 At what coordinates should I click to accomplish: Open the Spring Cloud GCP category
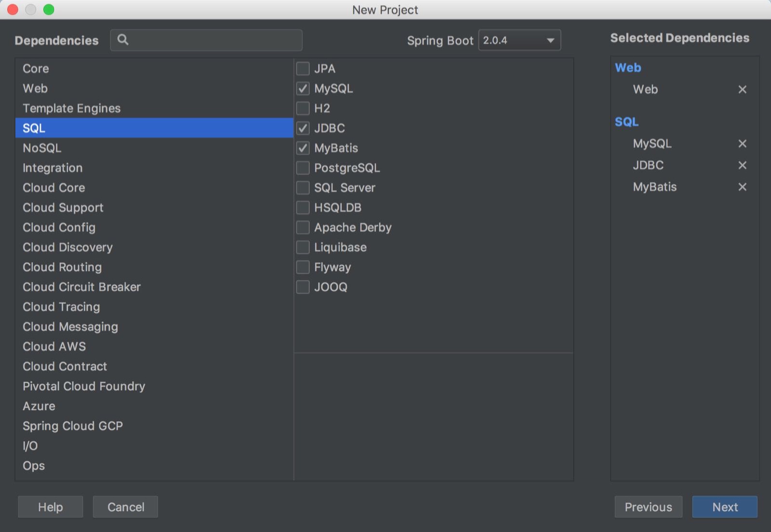coord(154,426)
